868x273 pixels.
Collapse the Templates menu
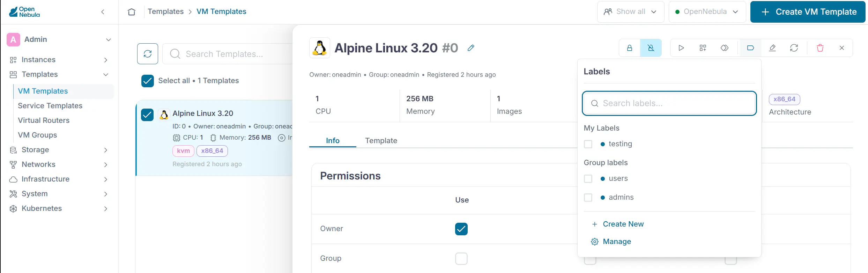(106, 74)
